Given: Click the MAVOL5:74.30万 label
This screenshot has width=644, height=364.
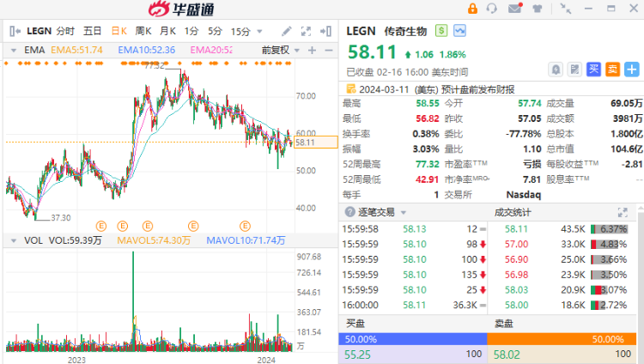Looking at the screenshot, I should [x=154, y=240].
